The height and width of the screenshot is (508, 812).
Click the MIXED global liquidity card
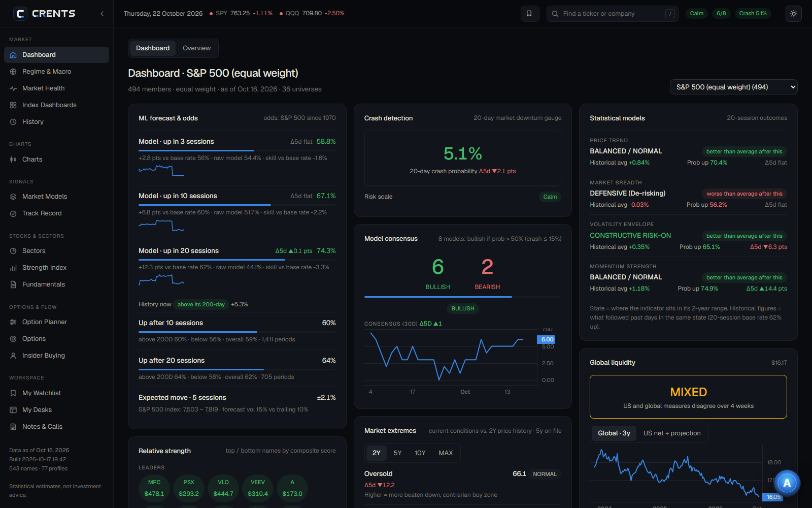688,397
